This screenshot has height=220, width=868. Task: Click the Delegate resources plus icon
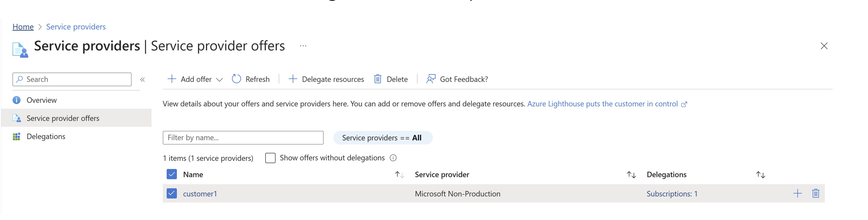[293, 79]
